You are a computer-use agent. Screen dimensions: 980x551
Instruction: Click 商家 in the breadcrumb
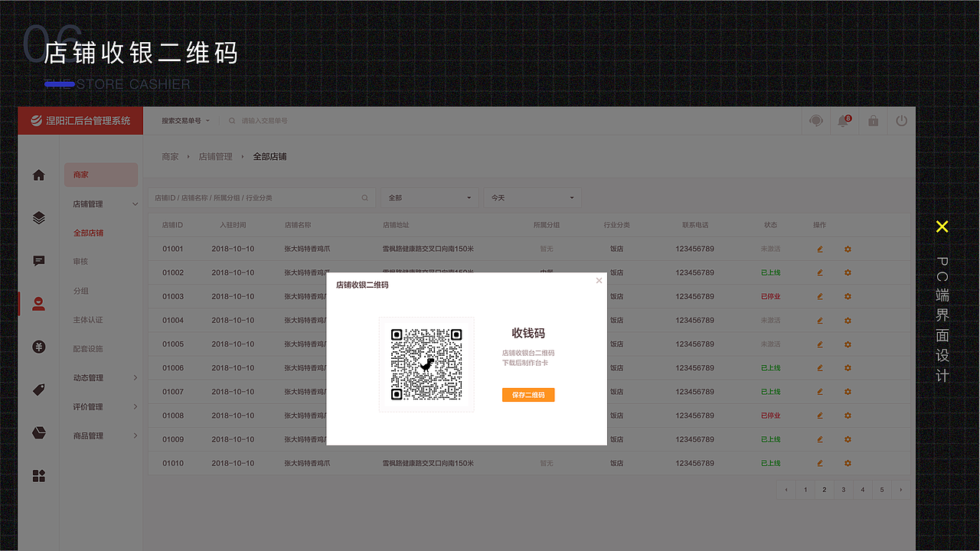pos(170,156)
